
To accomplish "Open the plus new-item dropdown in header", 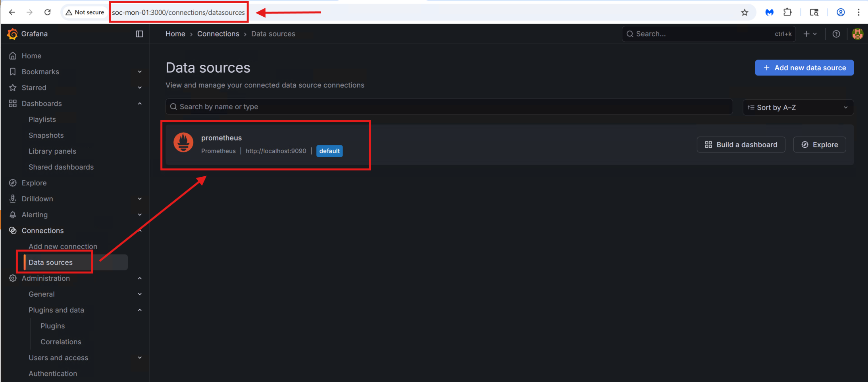I will click(x=810, y=34).
